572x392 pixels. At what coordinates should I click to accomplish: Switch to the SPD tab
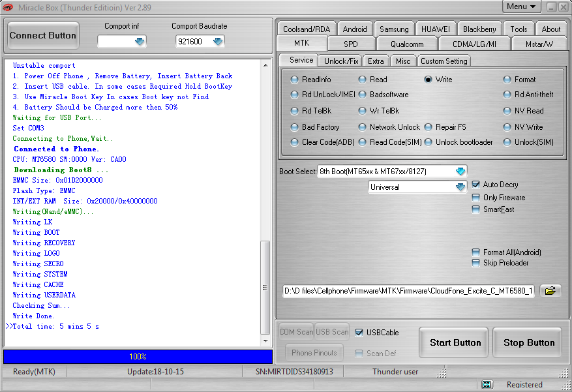coord(350,44)
